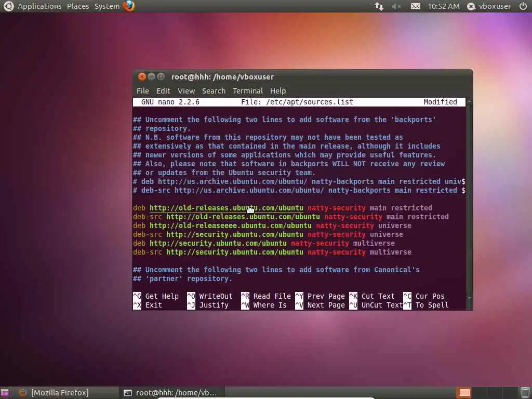532x399 pixels.
Task: Open the Places menu
Action: click(x=78, y=6)
